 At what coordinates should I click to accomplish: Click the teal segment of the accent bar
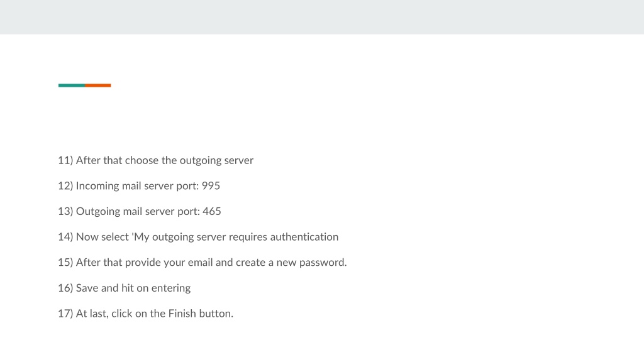[x=72, y=85]
